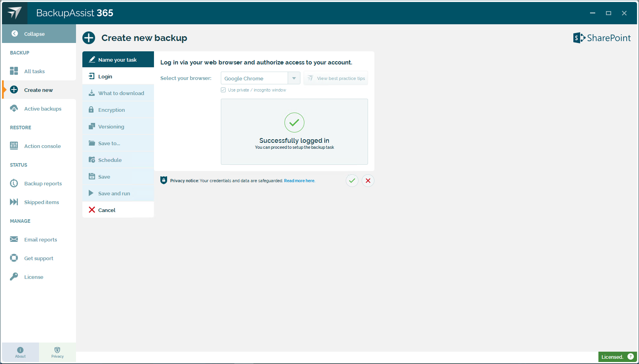Go to the Schedule step
Viewport: 639px width, 364px height.
coord(118,160)
